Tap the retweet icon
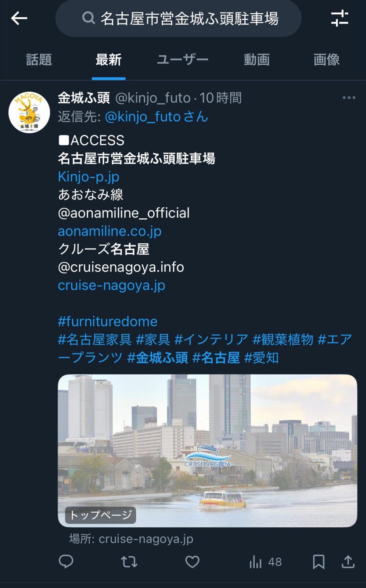The image size is (366, 588). (129, 562)
